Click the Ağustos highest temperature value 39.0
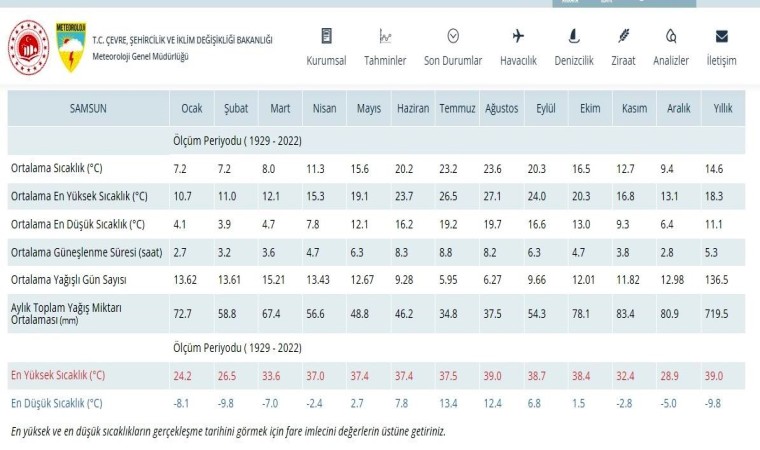 pos(494,375)
